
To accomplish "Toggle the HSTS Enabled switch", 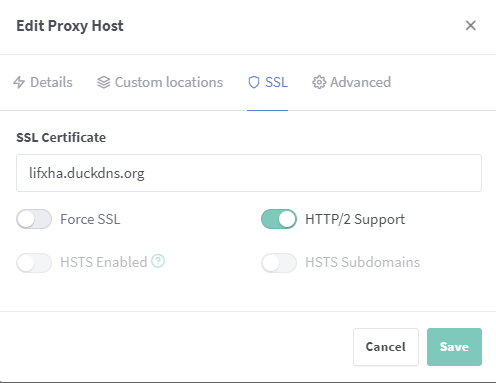I will pyautogui.click(x=34, y=263).
